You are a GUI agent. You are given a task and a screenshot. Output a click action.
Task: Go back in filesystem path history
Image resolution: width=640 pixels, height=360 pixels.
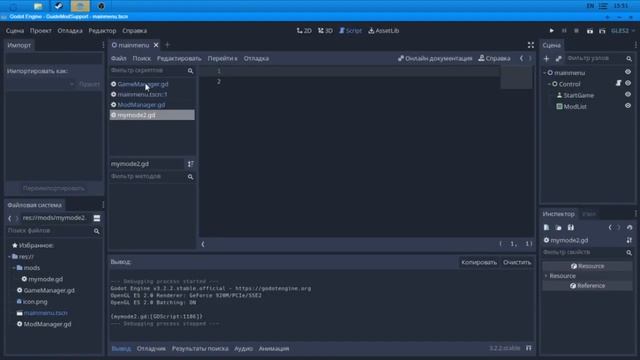tap(9, 218)
